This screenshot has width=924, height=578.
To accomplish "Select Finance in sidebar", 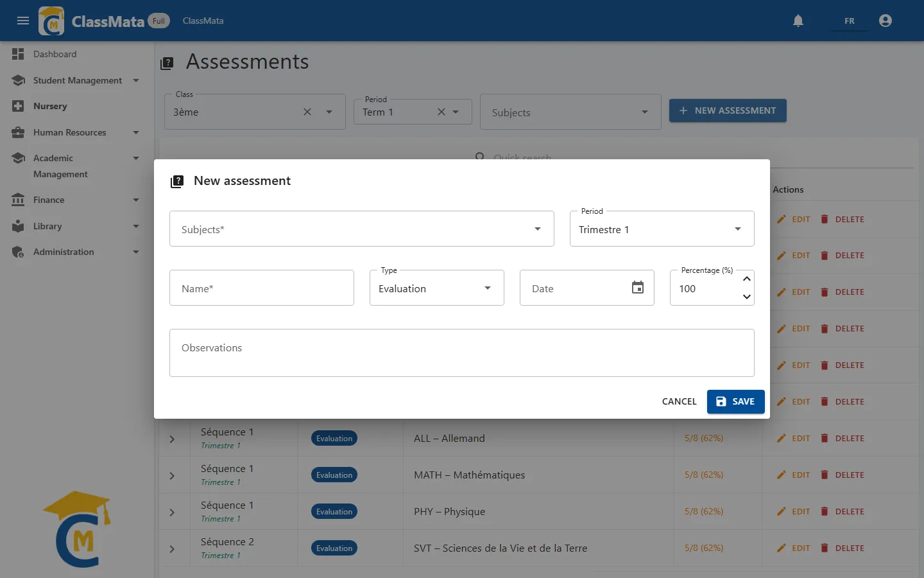I will click(x=49, y=200).
